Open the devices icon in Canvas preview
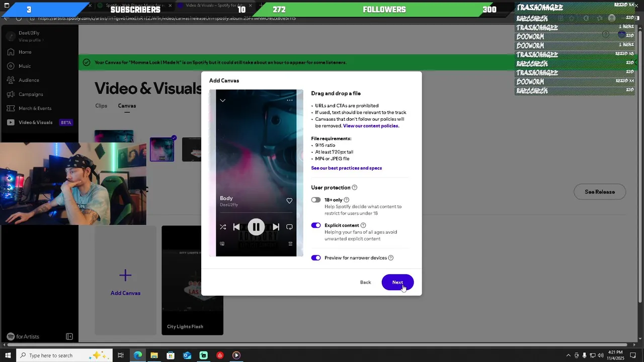 click(x=222, y=244)
